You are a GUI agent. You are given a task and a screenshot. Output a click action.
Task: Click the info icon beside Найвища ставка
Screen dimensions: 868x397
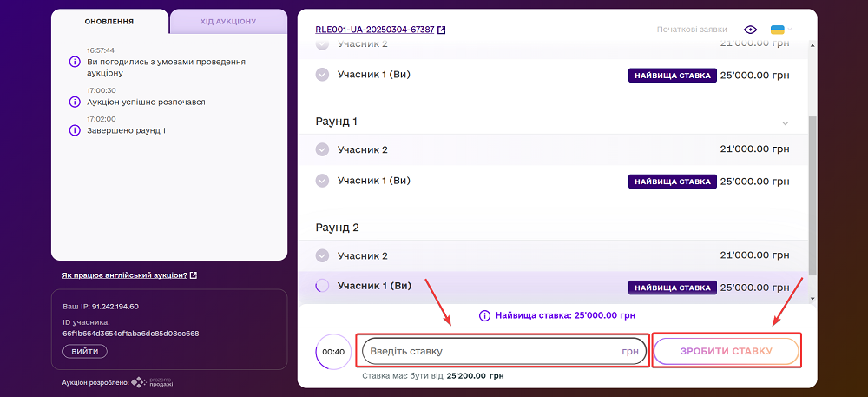(x=483, y=315)
